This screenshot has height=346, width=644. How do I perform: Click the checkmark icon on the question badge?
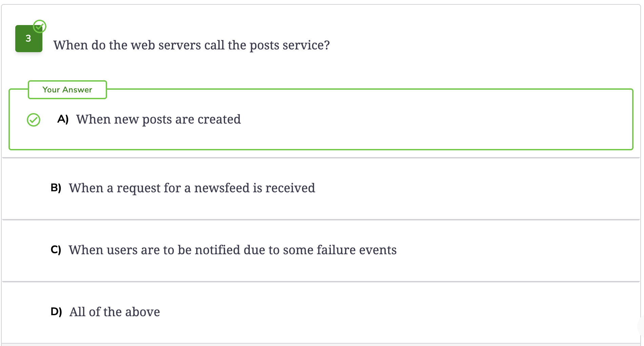coord(40,26)
